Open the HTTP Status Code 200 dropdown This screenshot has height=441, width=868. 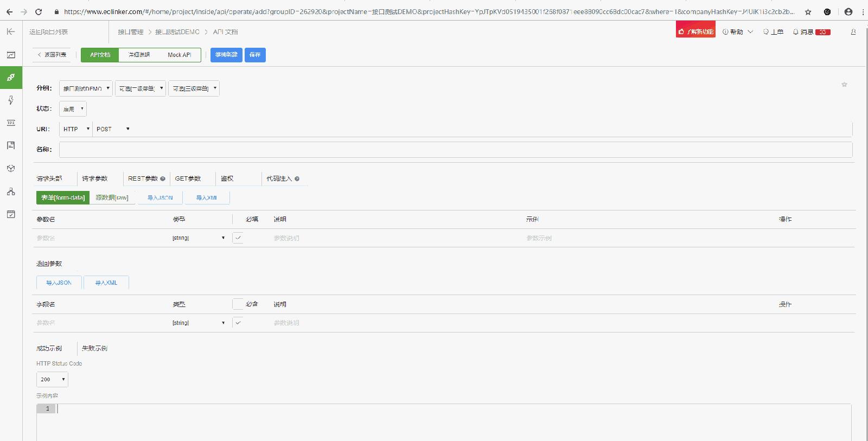point(52,379)
